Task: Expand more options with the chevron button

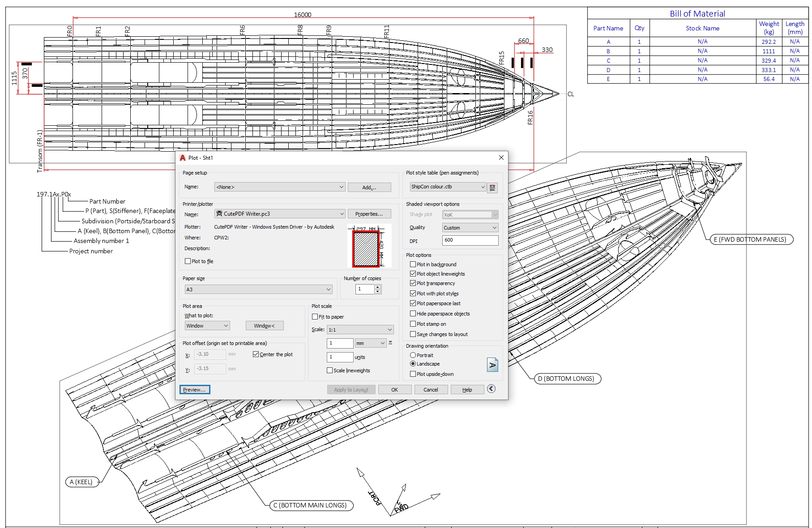Action: [491, 389]
